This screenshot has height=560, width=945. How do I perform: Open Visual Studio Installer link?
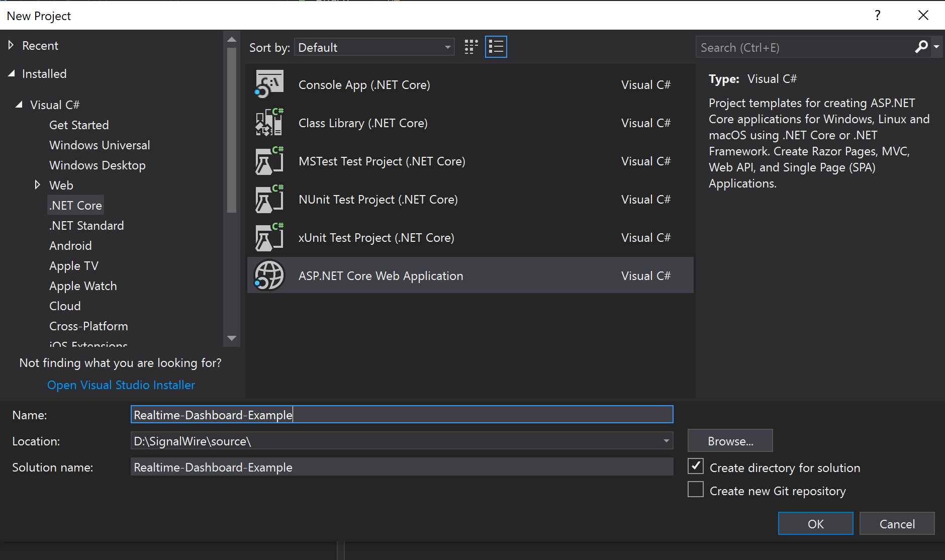121,385
